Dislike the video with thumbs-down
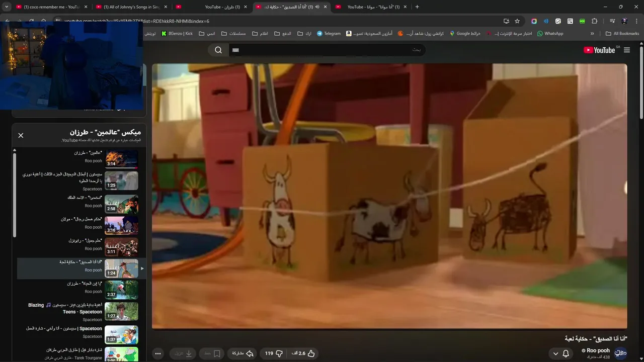This screenshot has width=644, height=362. (x=274, y=353)
